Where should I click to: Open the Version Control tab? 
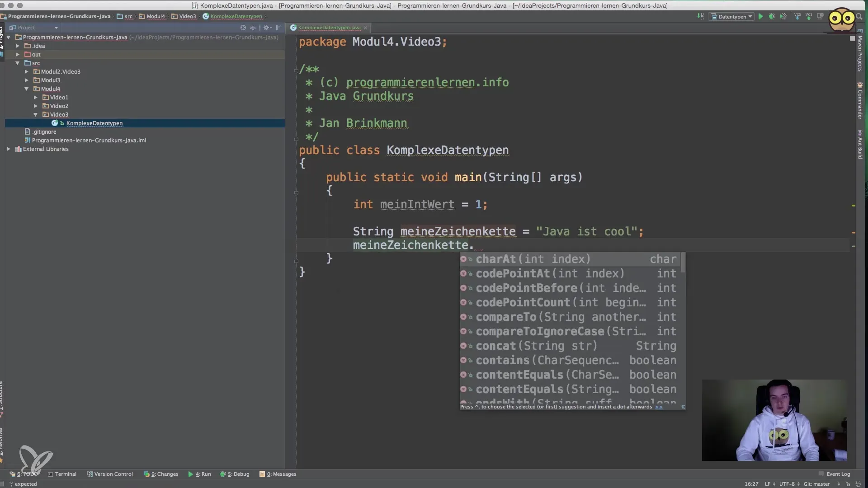[110, 474]
